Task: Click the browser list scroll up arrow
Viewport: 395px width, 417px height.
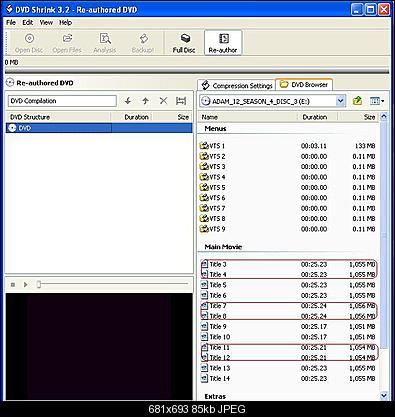Action: (x=384, y=117)
